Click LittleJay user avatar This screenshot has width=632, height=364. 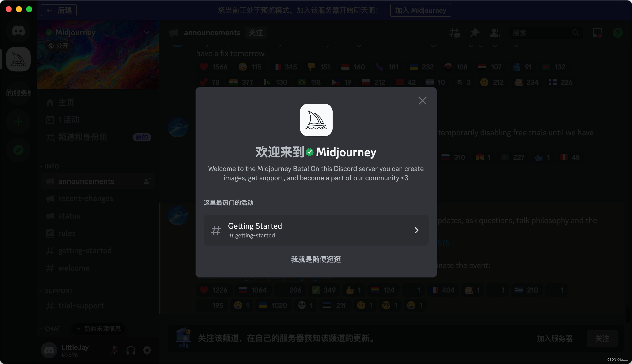[49, 350]
